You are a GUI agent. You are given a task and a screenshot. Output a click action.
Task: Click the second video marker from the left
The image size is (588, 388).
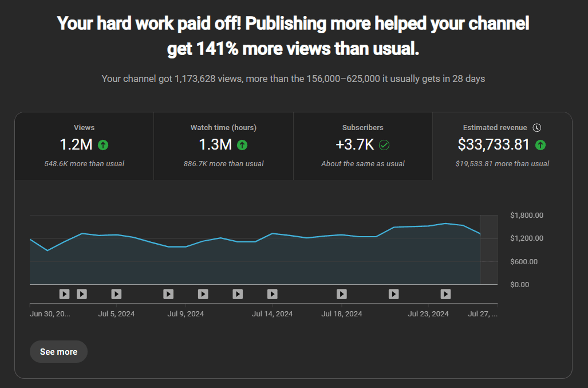click(x=82, y=294)
